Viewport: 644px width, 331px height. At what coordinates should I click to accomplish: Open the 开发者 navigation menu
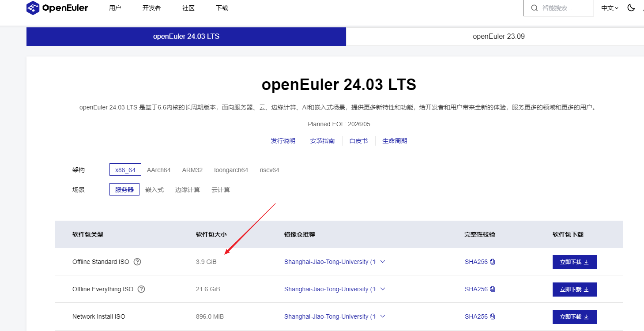tap(151, 8)
